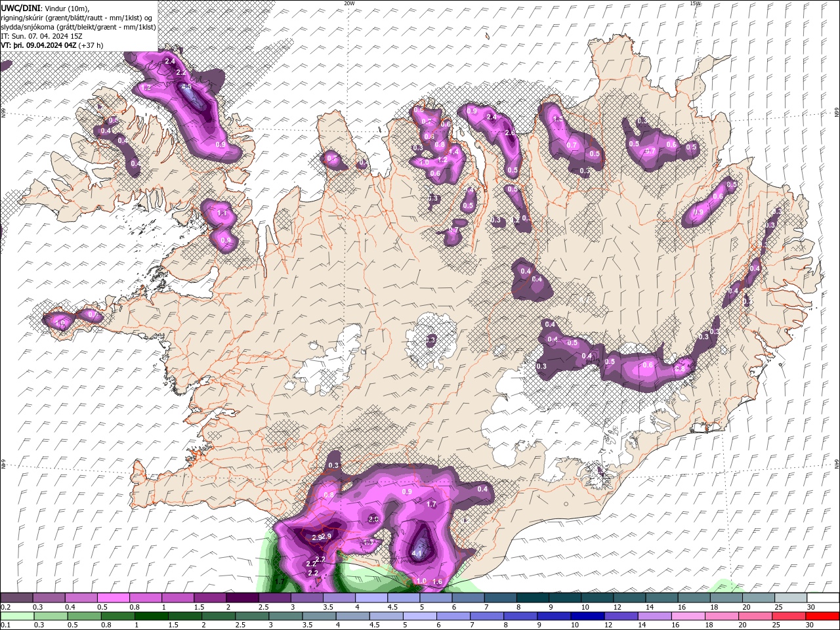The height and width of the screenshot is (630, 840).
Task: Click the red rain swatch labeled 30
Action: [x=822, y=616]
